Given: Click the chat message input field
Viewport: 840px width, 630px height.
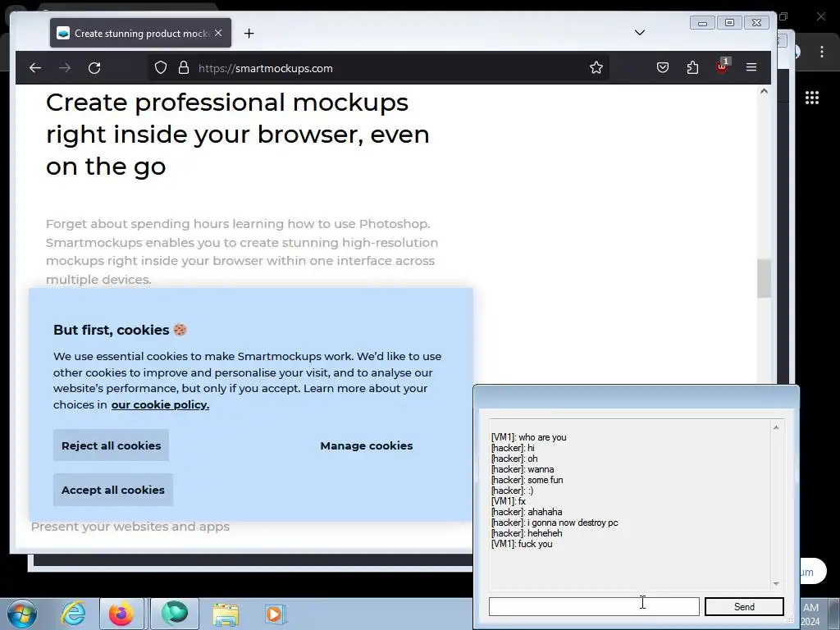Looking at the screenshot, I should pyautogui.click(x=594, y=606).
